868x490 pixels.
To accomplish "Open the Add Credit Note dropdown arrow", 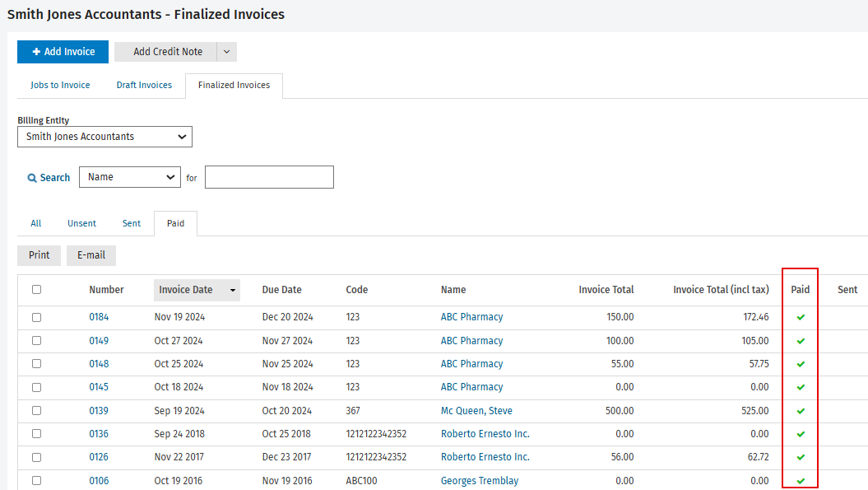I will 227,52.
